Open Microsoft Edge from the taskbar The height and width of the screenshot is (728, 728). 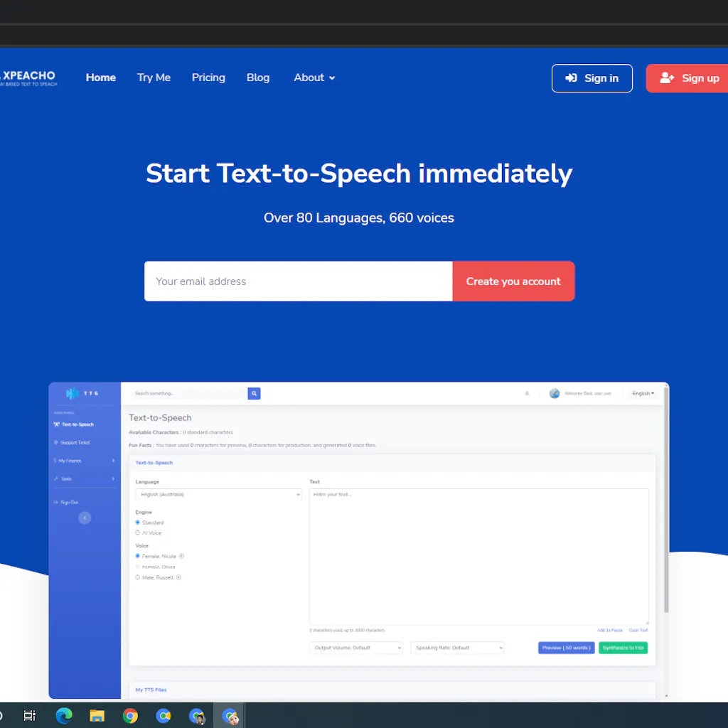pyautogui.click(x=64, y=716)
